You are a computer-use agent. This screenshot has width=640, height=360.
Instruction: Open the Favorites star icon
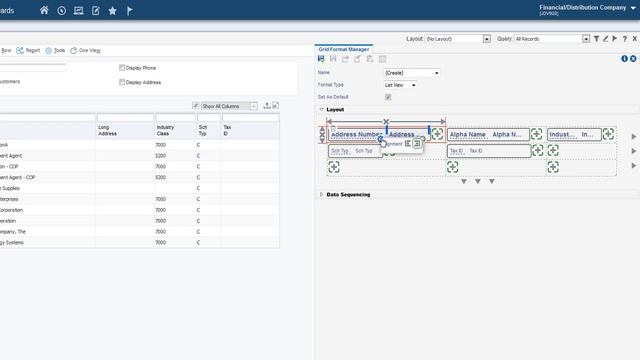(x=113, y=11)
